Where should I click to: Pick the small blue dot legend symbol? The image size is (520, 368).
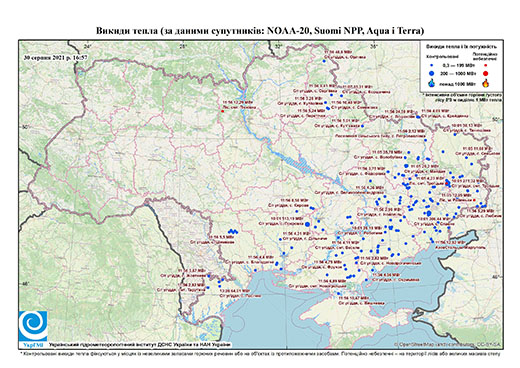click(x=432, y=65)
